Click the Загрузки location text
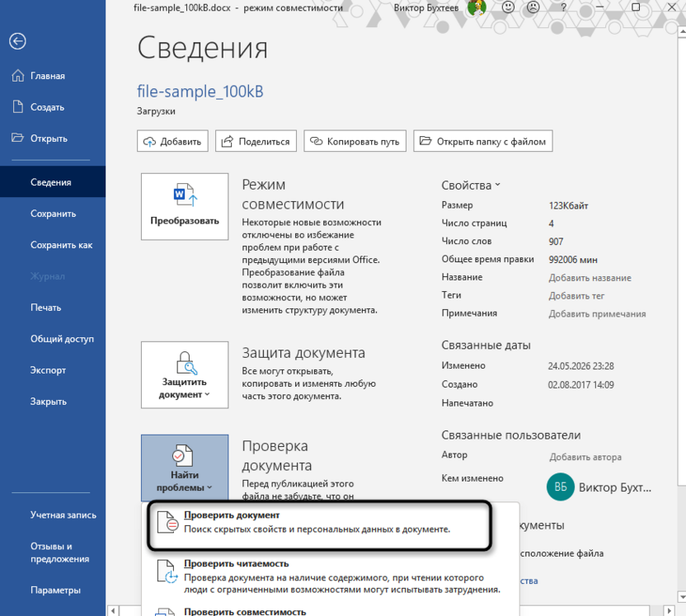The height and width of the screenshot is (616, 686). [156, 111]
